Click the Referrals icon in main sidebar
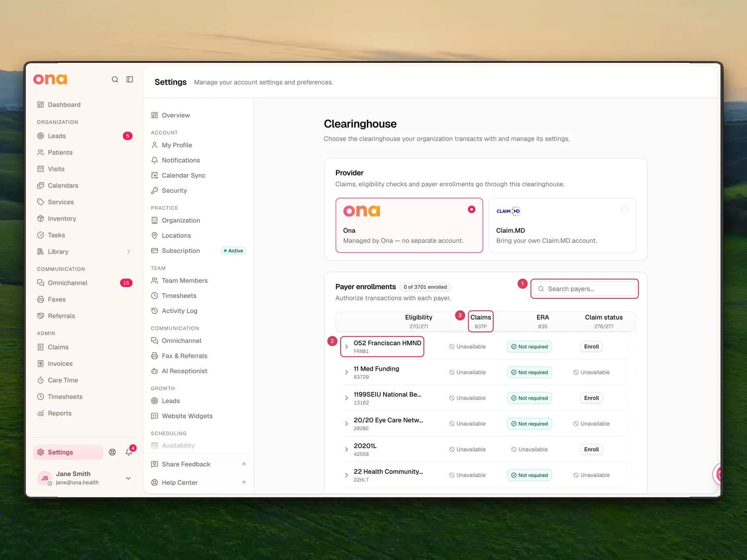Screen dimensions: 747x560 40,316
